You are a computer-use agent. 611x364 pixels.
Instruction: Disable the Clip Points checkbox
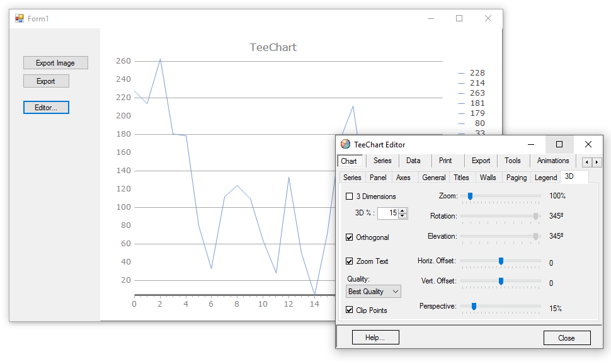click(349, 310)
